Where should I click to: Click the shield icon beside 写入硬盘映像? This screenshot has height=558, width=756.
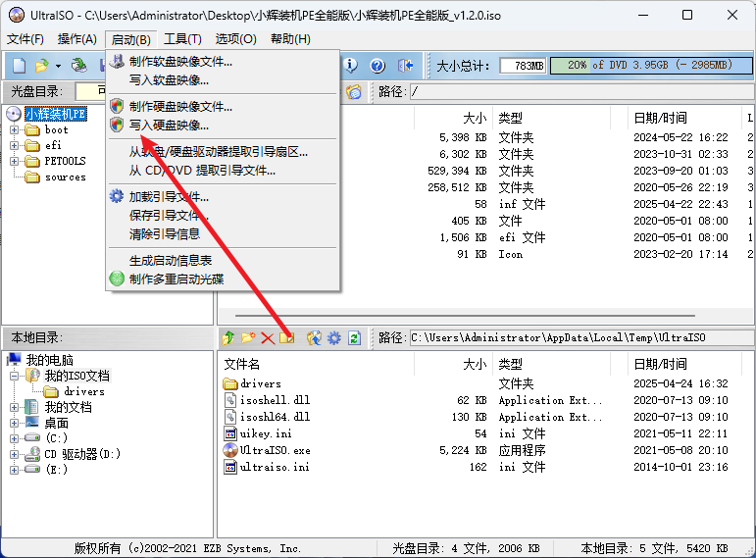[117, 125]
